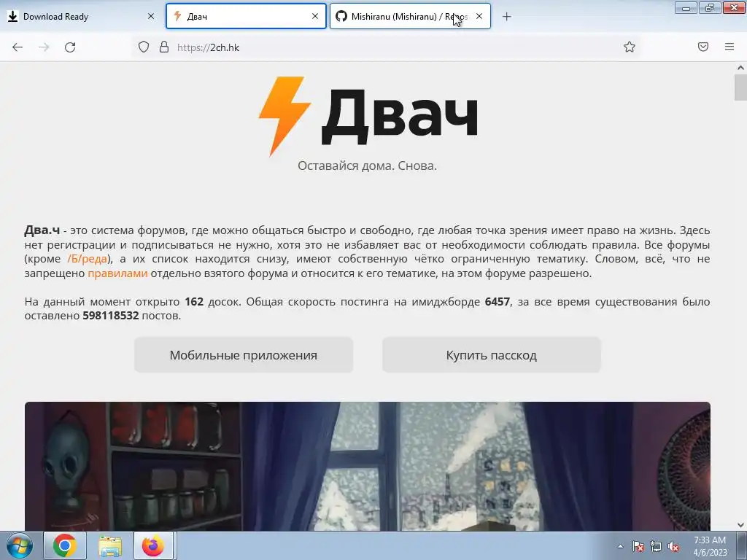The height and width of the screenshot is (560, 747).
Task: Save page to Pocket
Action: point(703,47)
